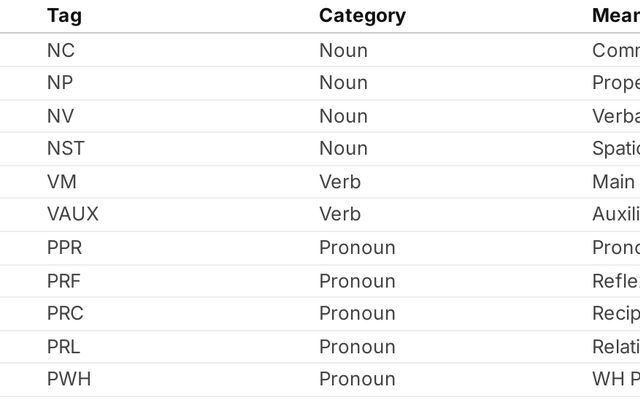The height and width of the screenshot is (400, 640).
Task: Select the NP tag cell
Action: pyautogui.click(x=61, y=83)
